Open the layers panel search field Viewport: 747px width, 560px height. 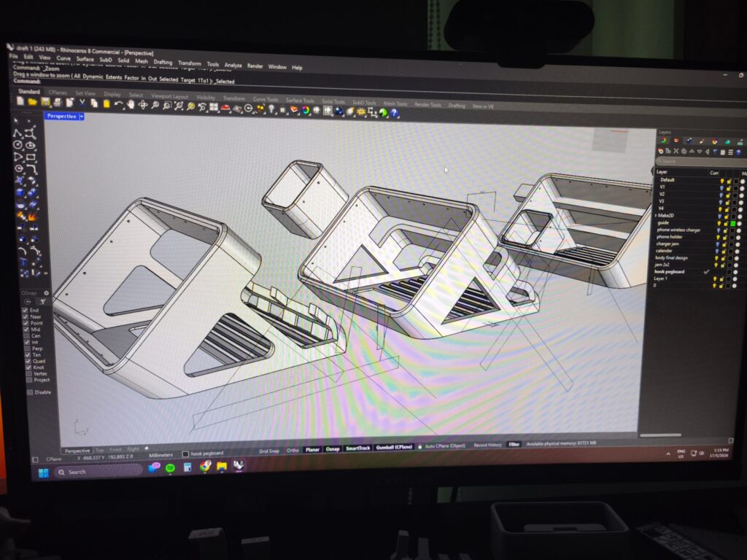700,161
